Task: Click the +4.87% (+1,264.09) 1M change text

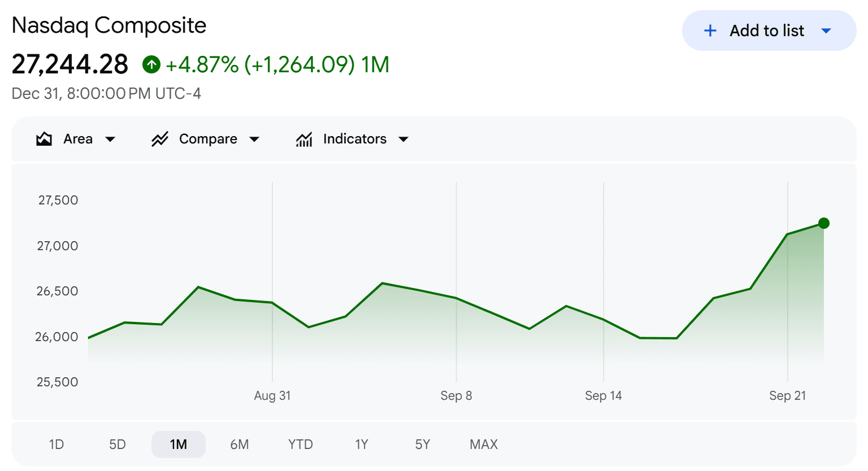Action: tap(277, 64)
